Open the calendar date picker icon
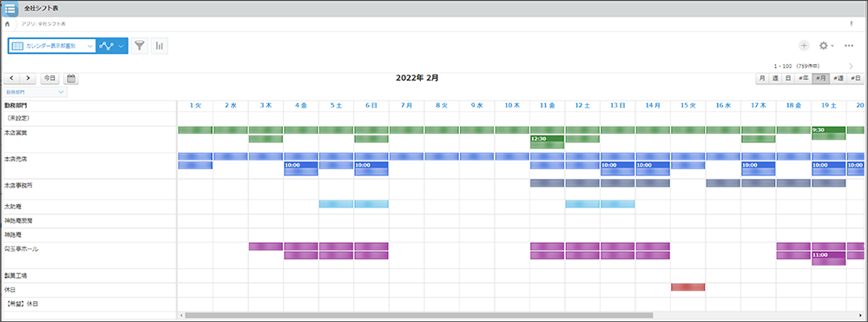The height and width of the screenshot is (322, 868). [71, 79]
